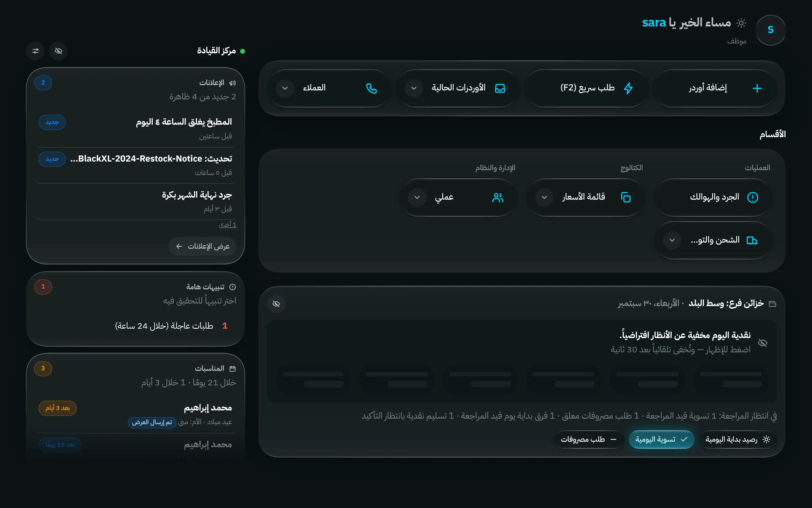Click the موظف role label
812x508 pixels.
tap(737, 41)
